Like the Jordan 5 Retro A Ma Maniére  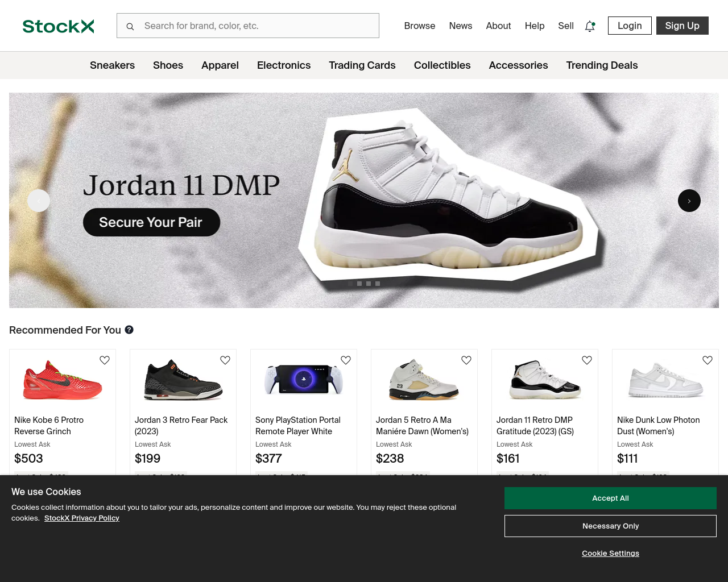pyautogui.click(x=466, y=360)
